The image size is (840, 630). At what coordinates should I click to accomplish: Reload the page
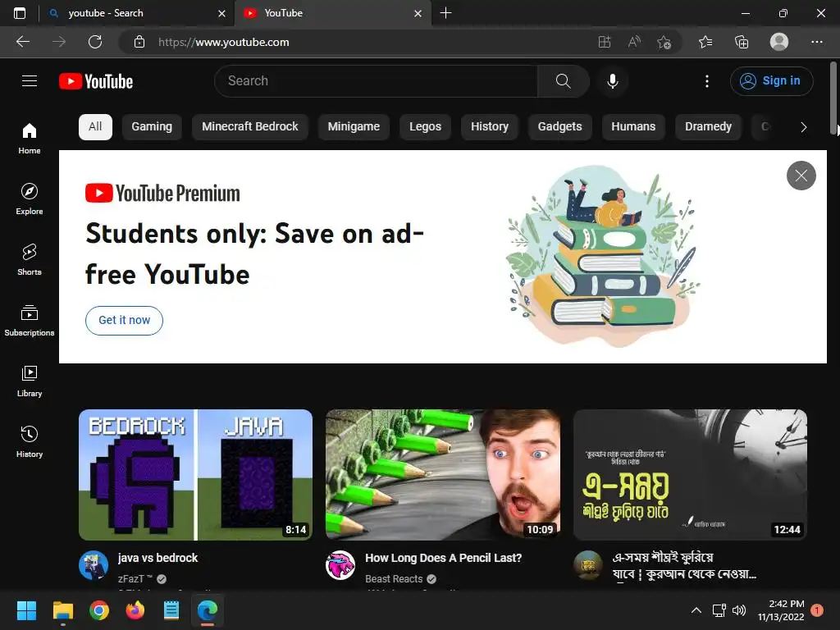pos(95,42)
